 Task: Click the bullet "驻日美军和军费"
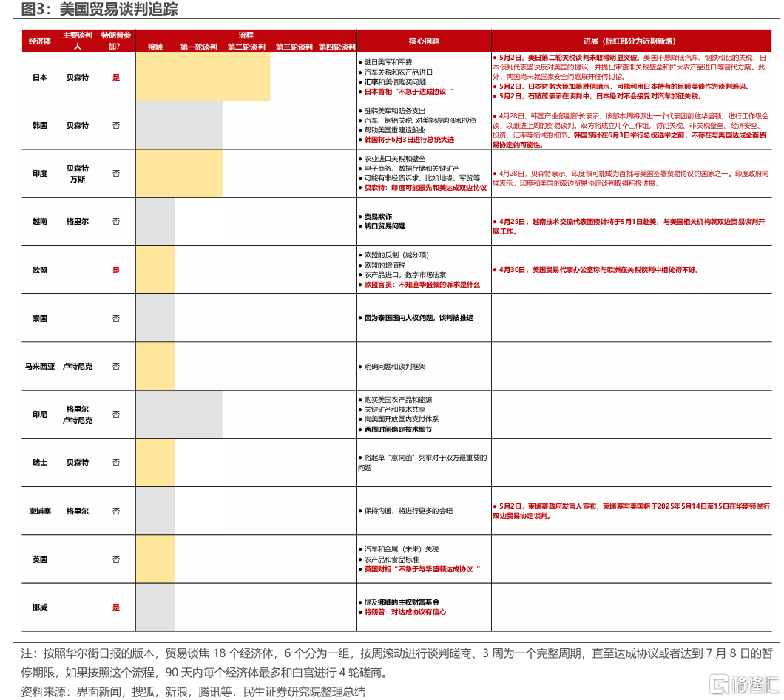click(x=385, y=62)
